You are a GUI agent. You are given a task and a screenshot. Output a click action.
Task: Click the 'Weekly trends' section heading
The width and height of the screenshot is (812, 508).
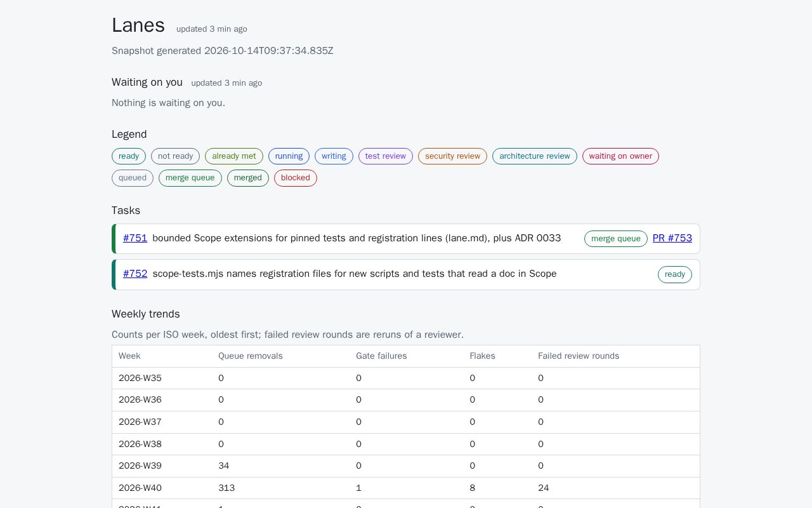click(146, 314)
